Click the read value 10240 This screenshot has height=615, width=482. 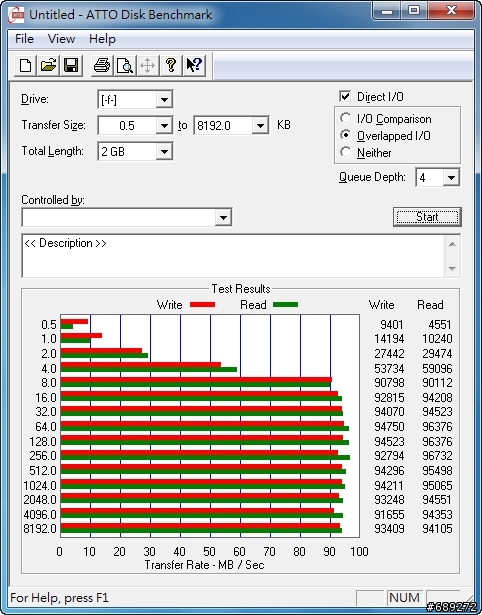[437, 339]
